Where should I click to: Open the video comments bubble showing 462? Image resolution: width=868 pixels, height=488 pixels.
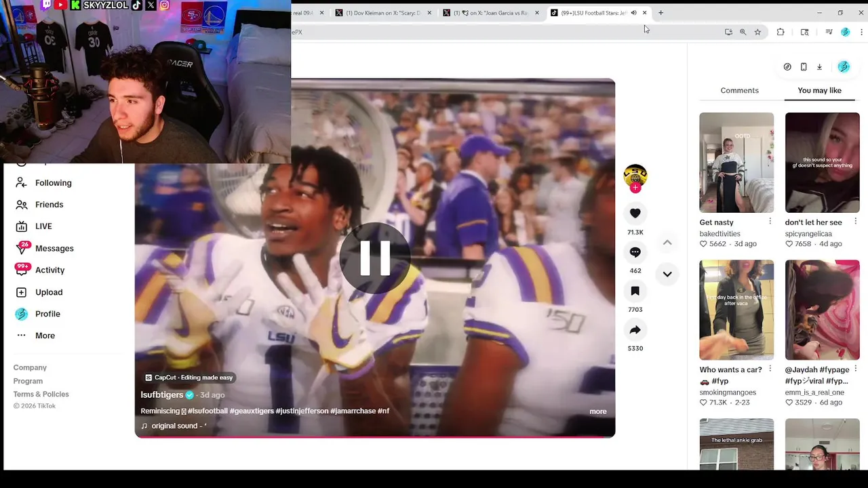pyautogui.click(x=635, y=252)
